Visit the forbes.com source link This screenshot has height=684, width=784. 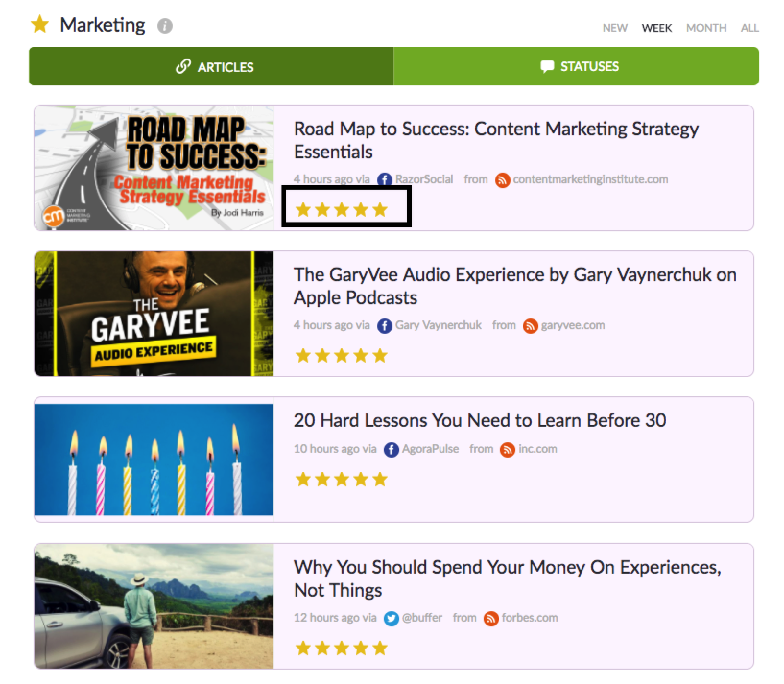(x=530, y=618)
